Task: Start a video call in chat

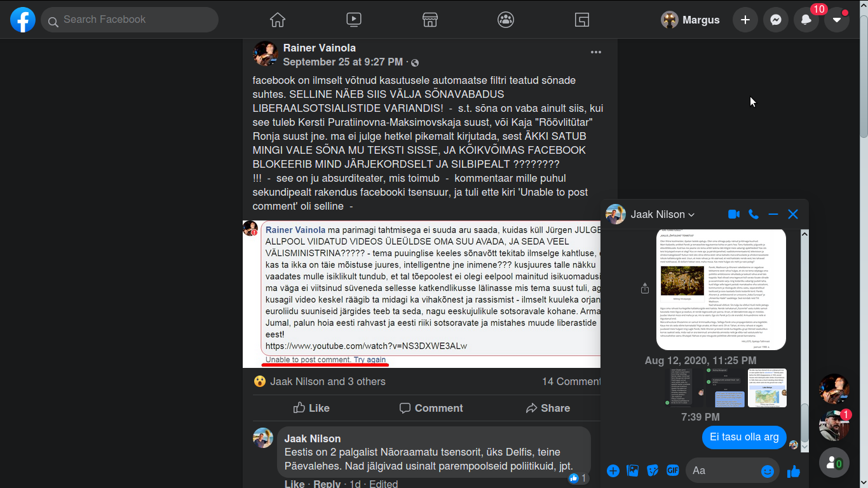Action: [734, 214]
